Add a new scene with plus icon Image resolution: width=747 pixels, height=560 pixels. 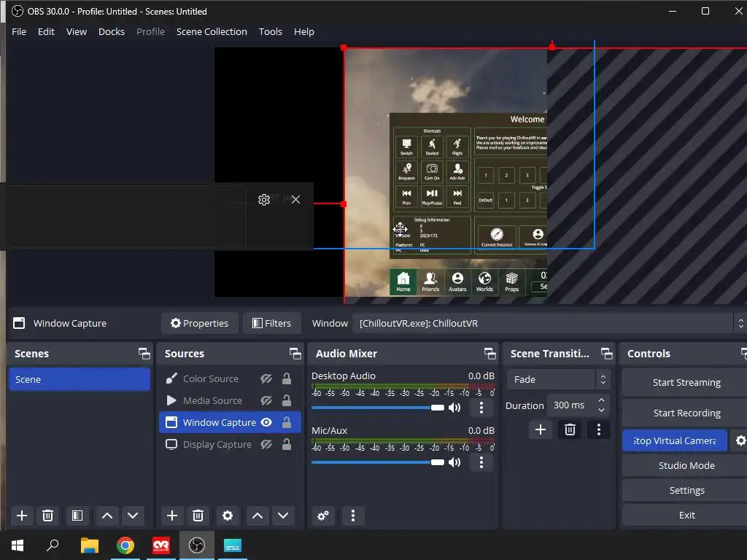[x=21, y=516]
